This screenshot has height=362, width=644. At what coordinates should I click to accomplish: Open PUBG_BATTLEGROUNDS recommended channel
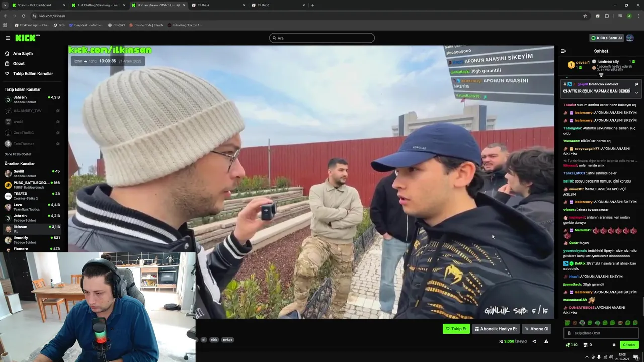click(32, 185)
